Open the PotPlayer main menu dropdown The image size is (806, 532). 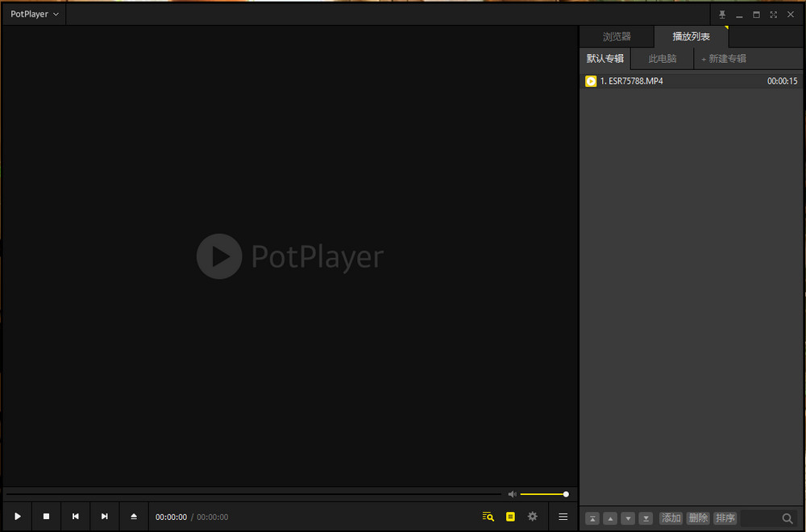tap(35, 14)
